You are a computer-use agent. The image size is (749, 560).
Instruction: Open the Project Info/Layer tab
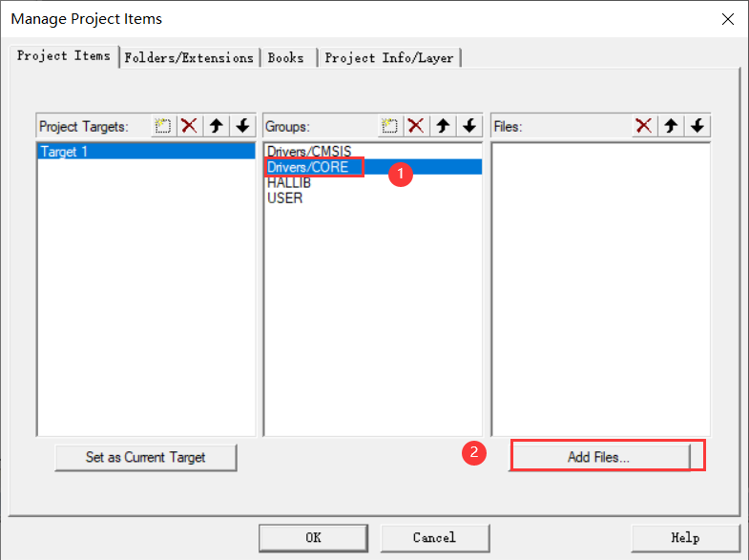click(389, 58)
